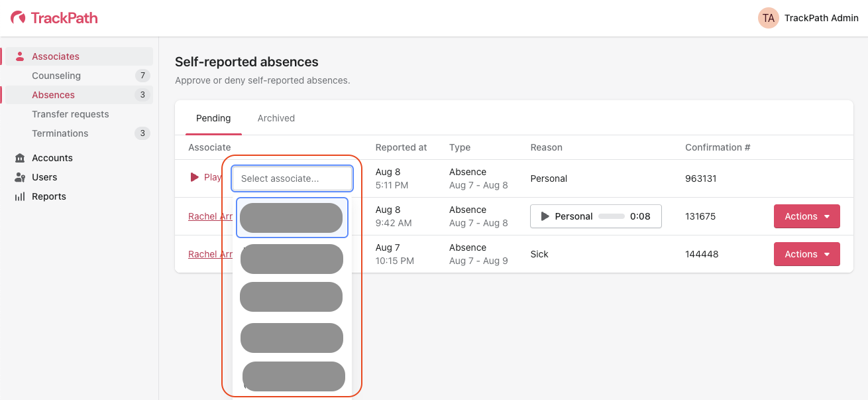The height and width of the screenshot is (400, 868).
Task: Select the first highlighted associate option
Action: [292, 218]
